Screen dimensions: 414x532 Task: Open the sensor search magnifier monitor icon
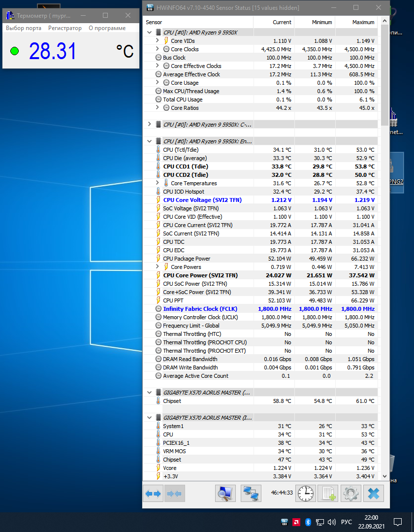pyautogui.click(x=225, y=493)
